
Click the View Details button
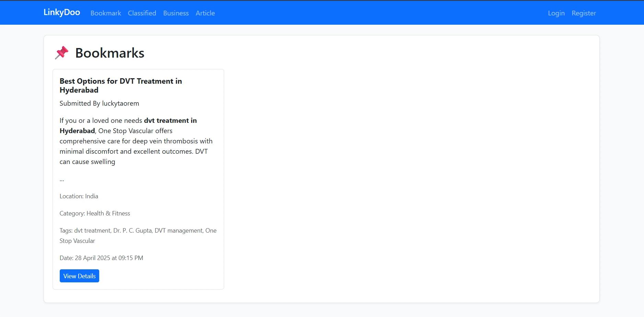click(79, 275)
